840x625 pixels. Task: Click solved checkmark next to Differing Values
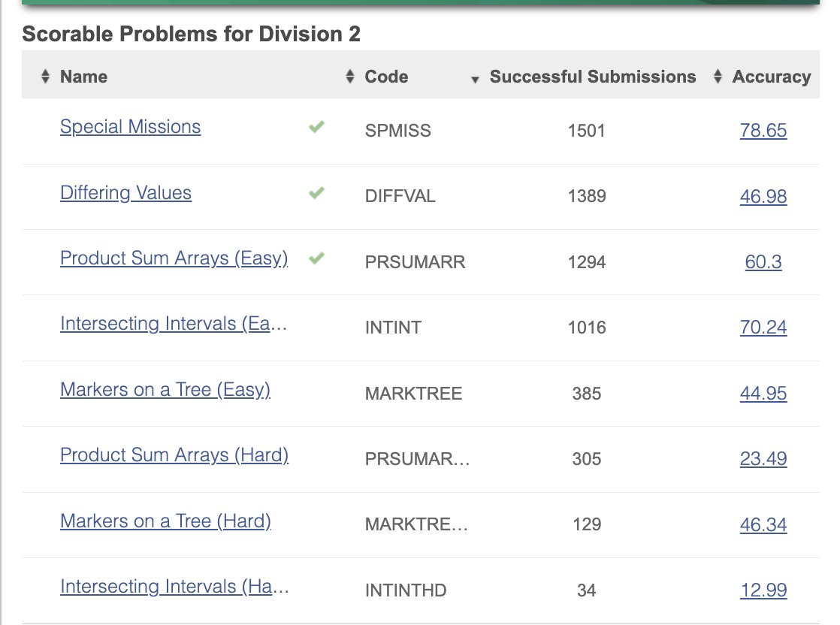tap(316, 193)
